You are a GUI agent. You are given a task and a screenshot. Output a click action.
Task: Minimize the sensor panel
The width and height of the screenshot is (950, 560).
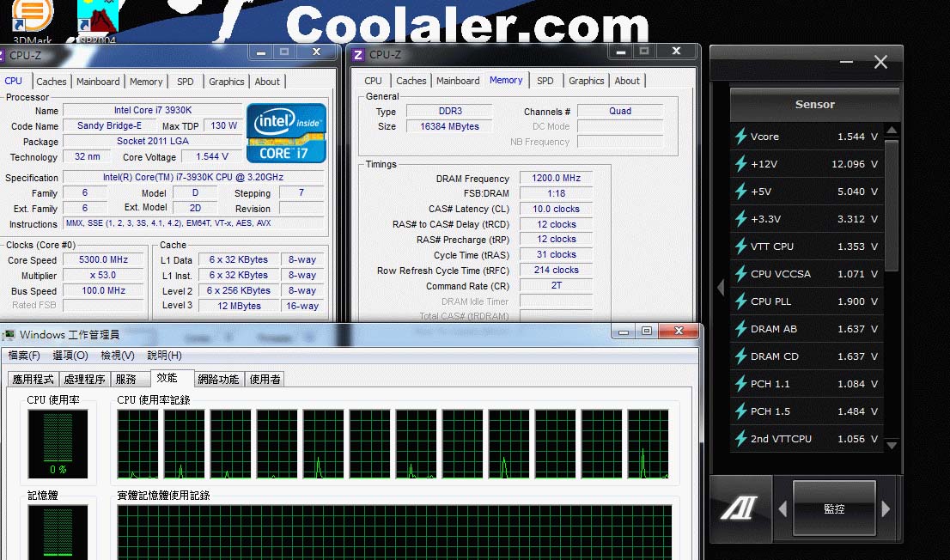tap(846, 62)
